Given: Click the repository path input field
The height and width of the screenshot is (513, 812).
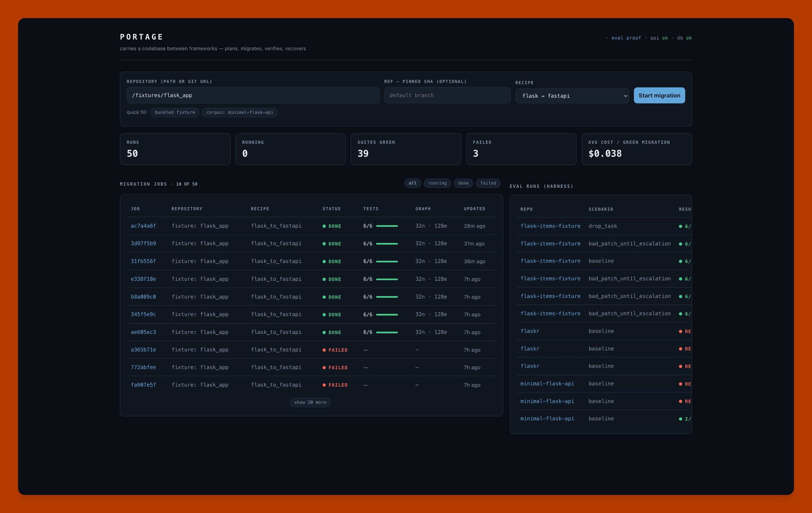Looking at the screenshot, I should coord(253,95).
